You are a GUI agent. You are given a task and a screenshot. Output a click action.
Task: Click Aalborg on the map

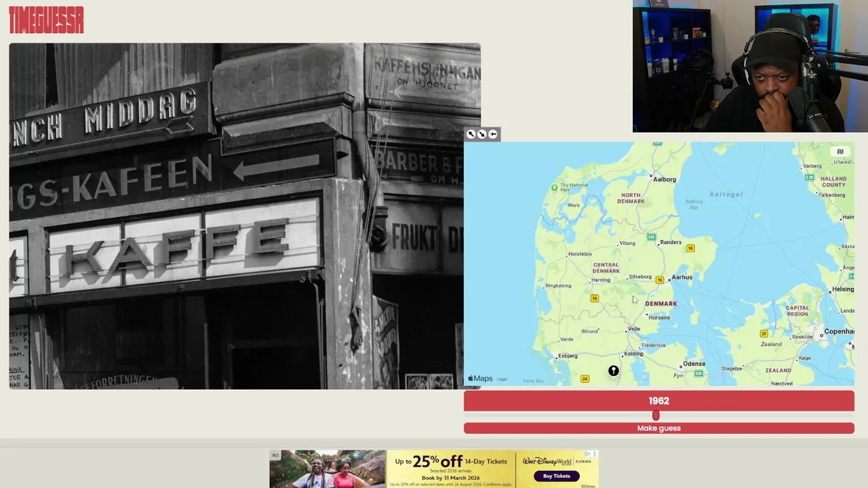tap(664, 180)
